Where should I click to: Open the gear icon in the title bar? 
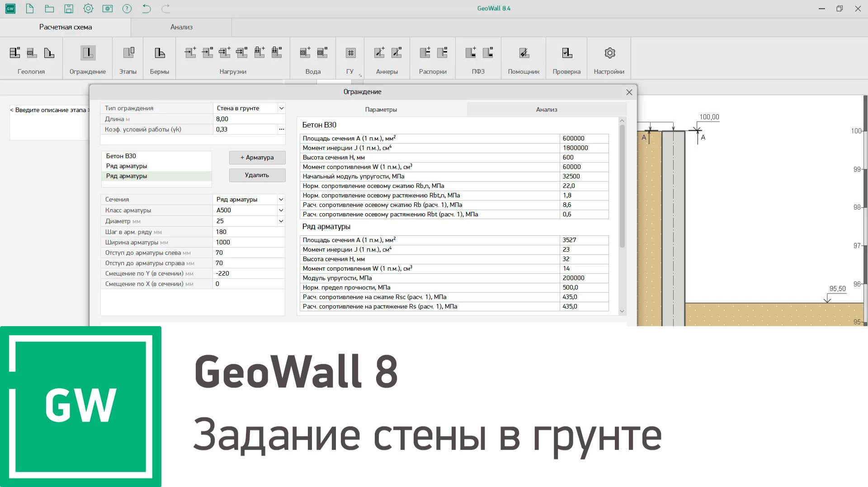88,9
